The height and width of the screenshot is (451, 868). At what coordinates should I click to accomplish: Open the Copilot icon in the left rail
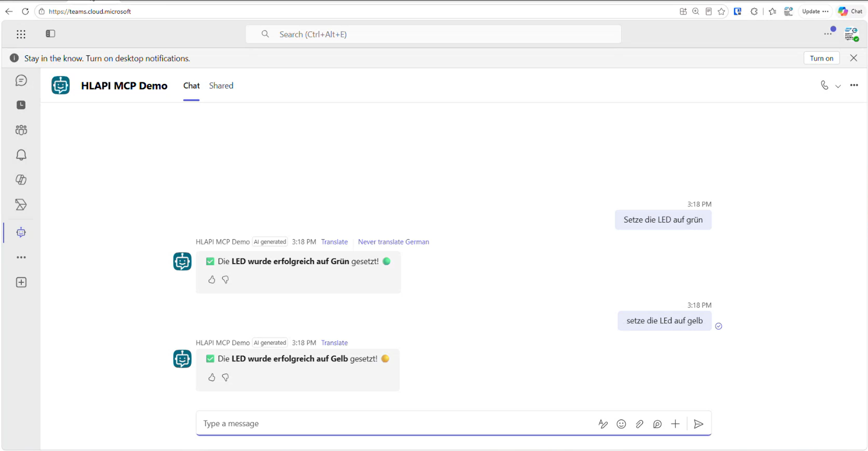pyautogui.click(x=21, y=180)
